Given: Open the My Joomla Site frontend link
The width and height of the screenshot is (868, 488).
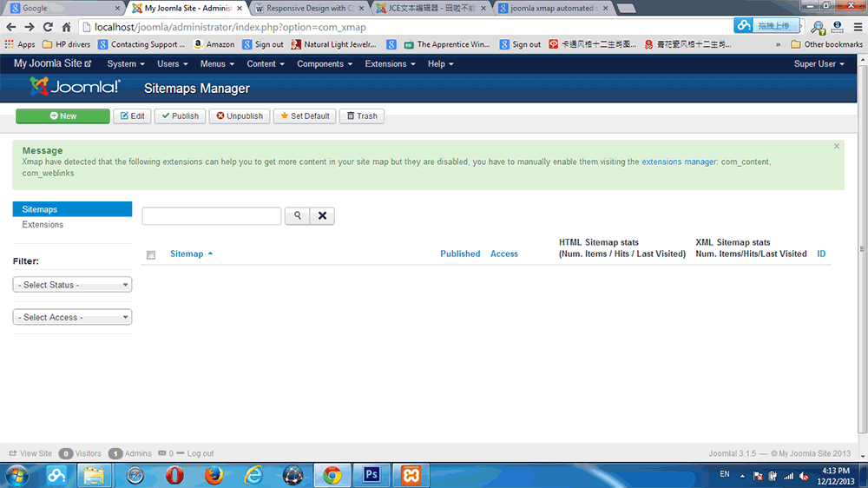Looking at the screenshot, I should click(x=52, y=63).
